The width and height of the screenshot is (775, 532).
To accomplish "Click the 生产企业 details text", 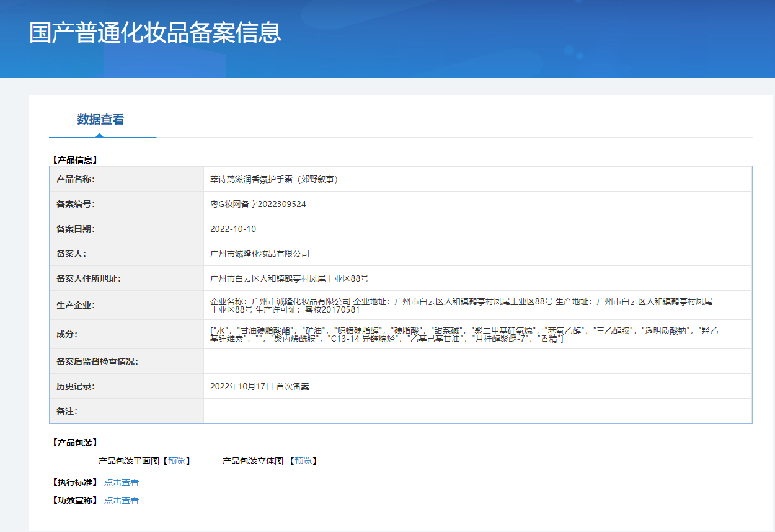I will point(461,305).
